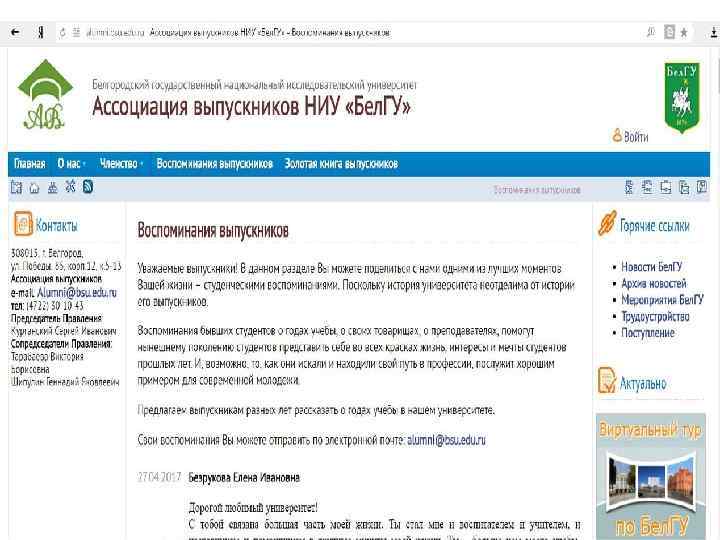Click the Контакты sidebar heading
This screenshot has width=720, height=540.
(56, 225)
